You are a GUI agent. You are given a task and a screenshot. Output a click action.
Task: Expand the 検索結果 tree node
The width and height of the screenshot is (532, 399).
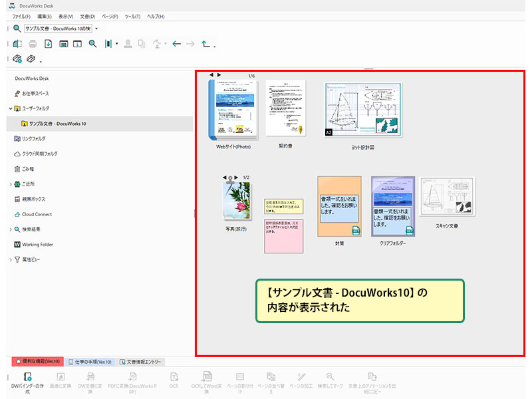[11, 229]
